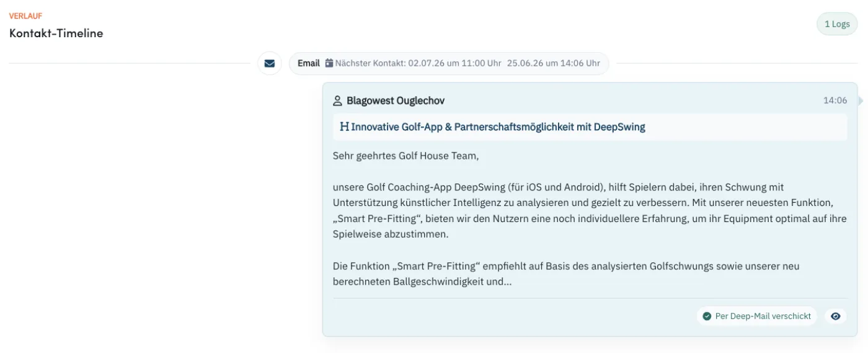Click the person icon beside Blagowest Ouglechov
Image resolution: width=868 pixels, height=353 pixels.
tap(338, 101)
